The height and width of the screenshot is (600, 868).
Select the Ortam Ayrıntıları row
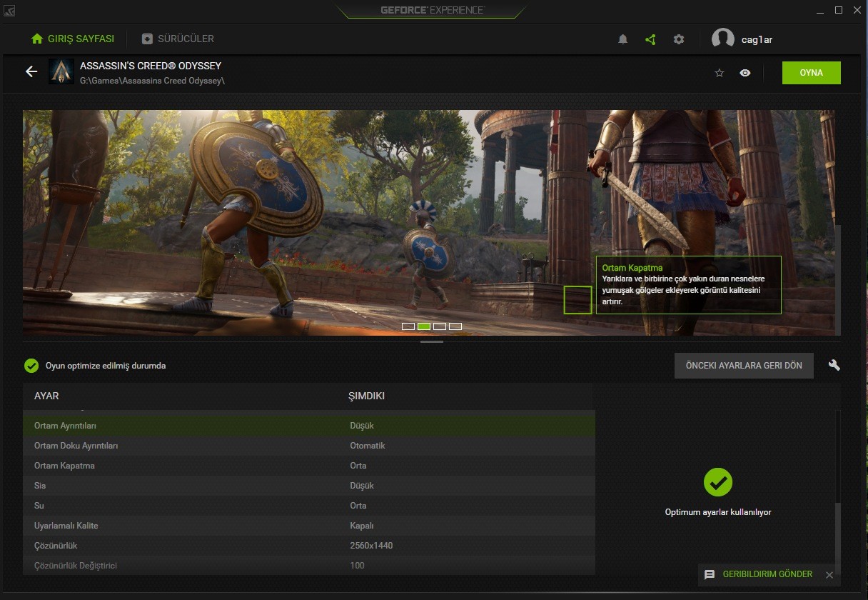pyautogui.click(x=309, y=426)
